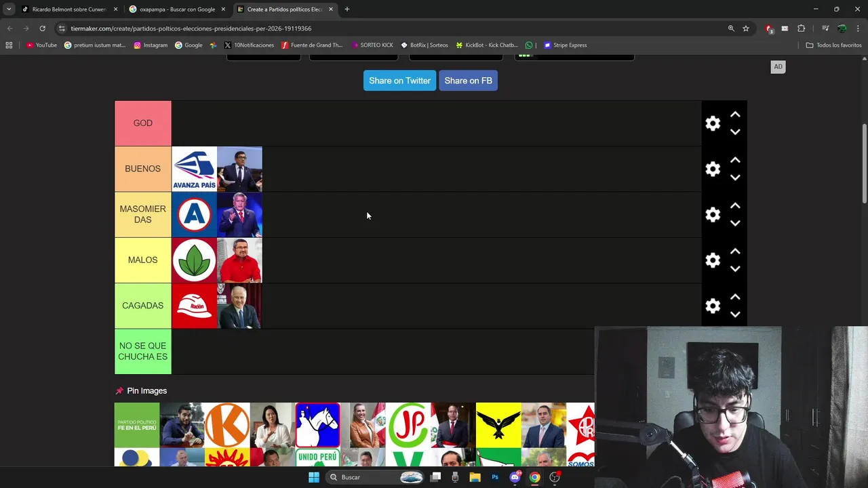868x488 pixels.
Task: Open Discord from the taskbar
Action: 515,477
